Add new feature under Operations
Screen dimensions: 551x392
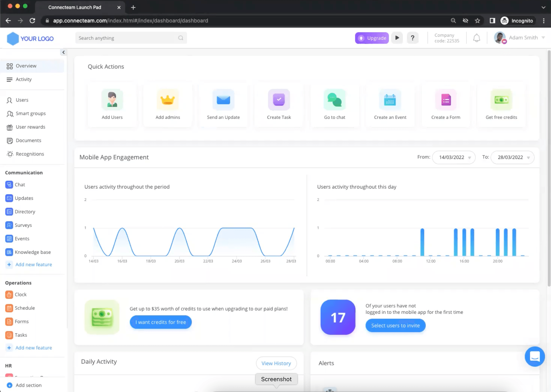point(29,348)
